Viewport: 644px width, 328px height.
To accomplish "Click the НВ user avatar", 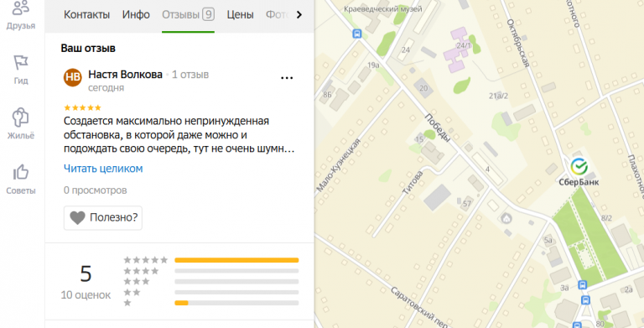I will coord(73,77).
